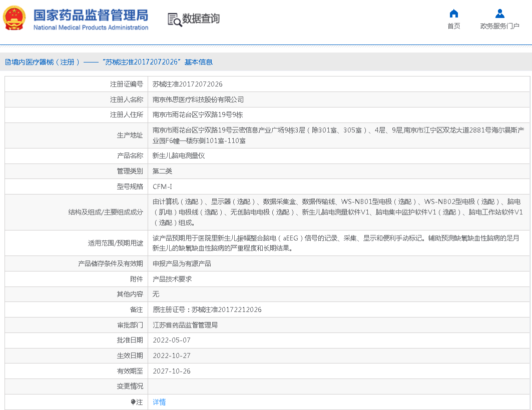Select the National Medical Products Administration wordmark

tap(91, 27)
